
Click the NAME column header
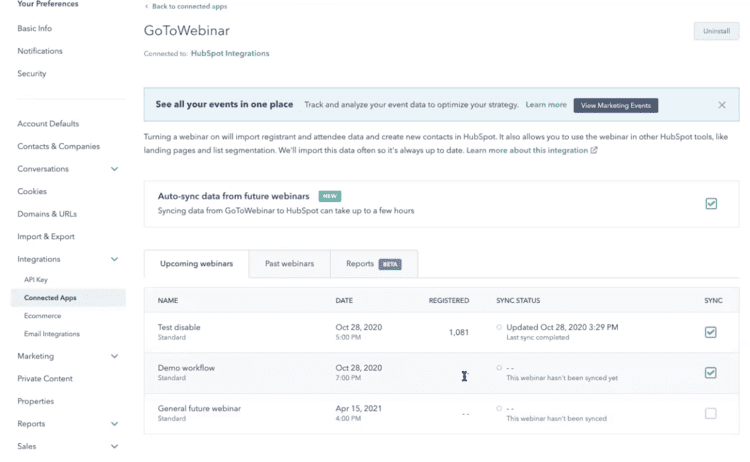pyautogui.click(x=168, y=300)
